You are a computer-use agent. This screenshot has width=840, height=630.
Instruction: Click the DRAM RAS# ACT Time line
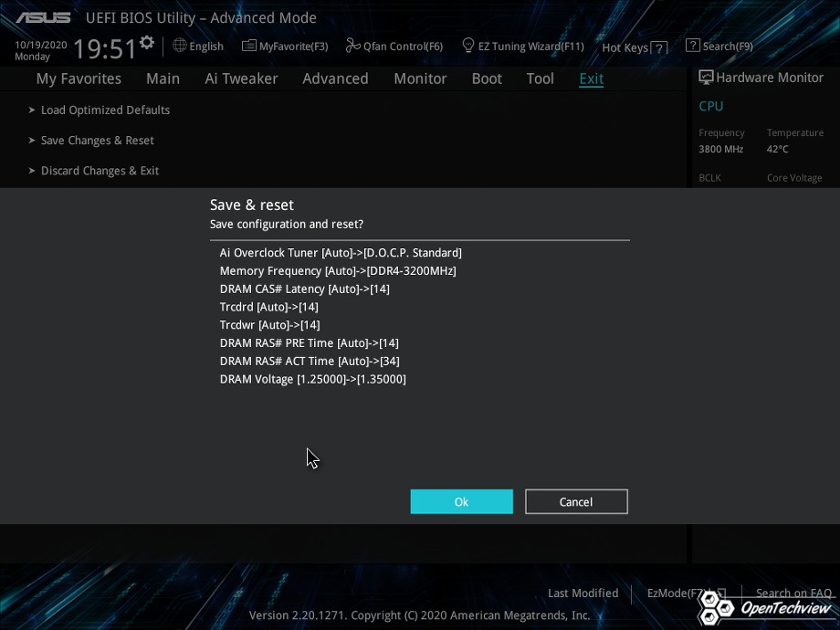click(310, 361)
